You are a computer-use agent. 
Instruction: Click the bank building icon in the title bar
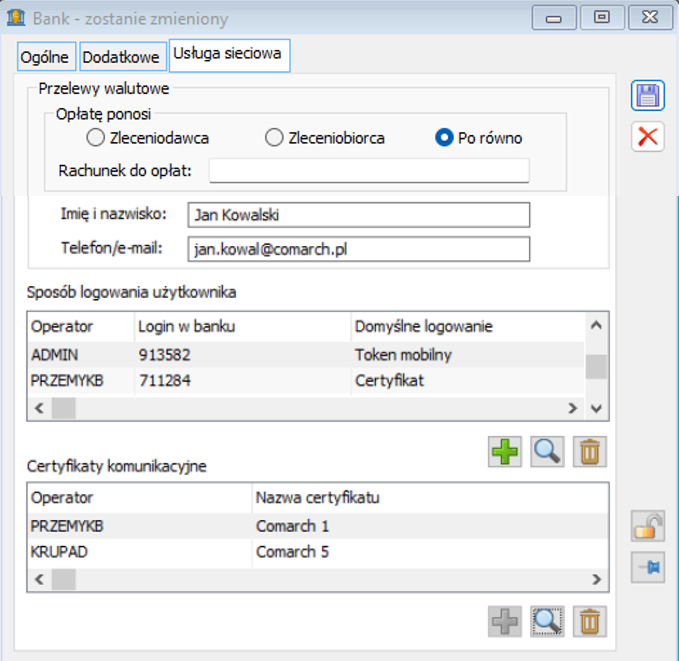16,18
